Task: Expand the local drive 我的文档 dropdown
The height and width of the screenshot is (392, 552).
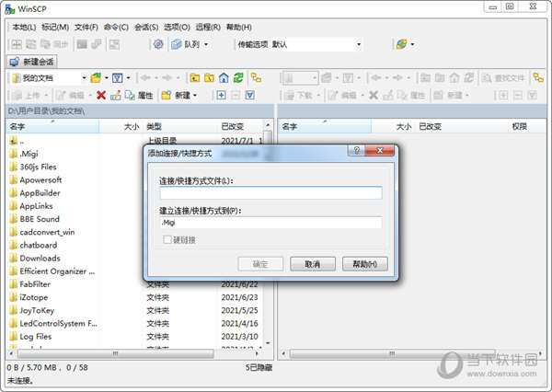Action: coord(84,78)
